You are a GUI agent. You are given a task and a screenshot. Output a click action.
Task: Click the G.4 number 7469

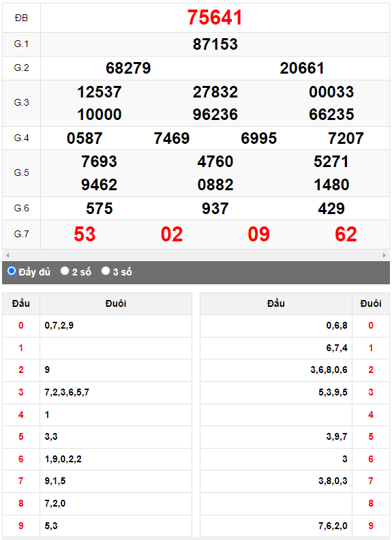pyautogui.click(x=172, y=138)
